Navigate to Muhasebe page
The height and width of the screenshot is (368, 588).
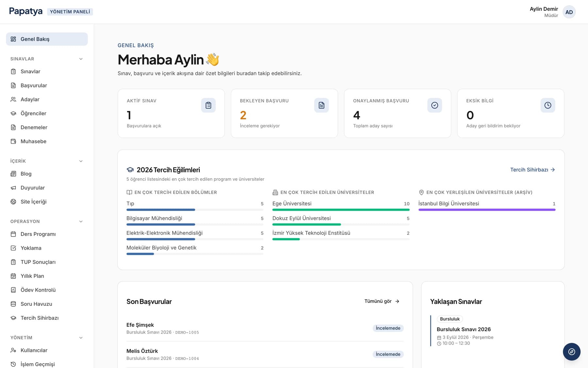47,142
